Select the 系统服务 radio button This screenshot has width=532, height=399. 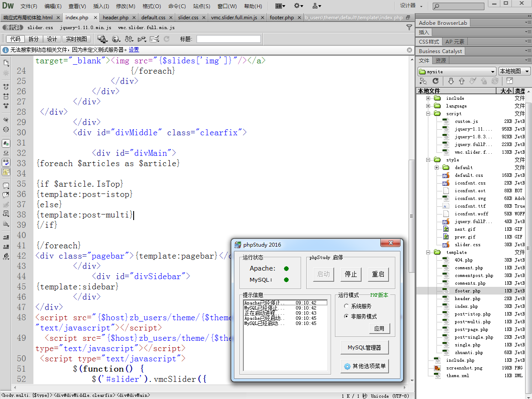coord(347,306)
